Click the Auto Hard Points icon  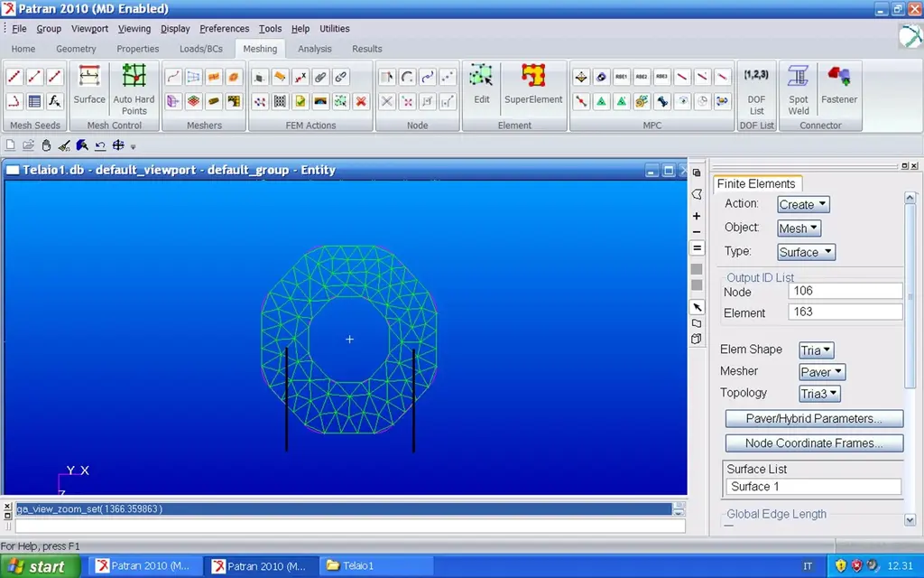pos(134,77)
